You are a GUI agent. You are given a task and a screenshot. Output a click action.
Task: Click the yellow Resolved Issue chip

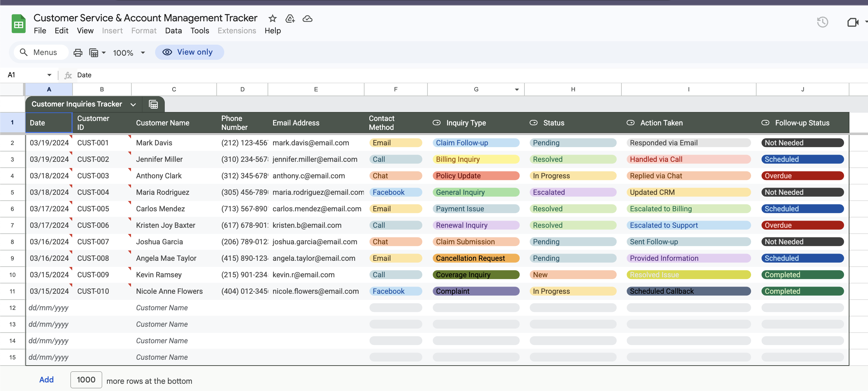tap(688, 275)
